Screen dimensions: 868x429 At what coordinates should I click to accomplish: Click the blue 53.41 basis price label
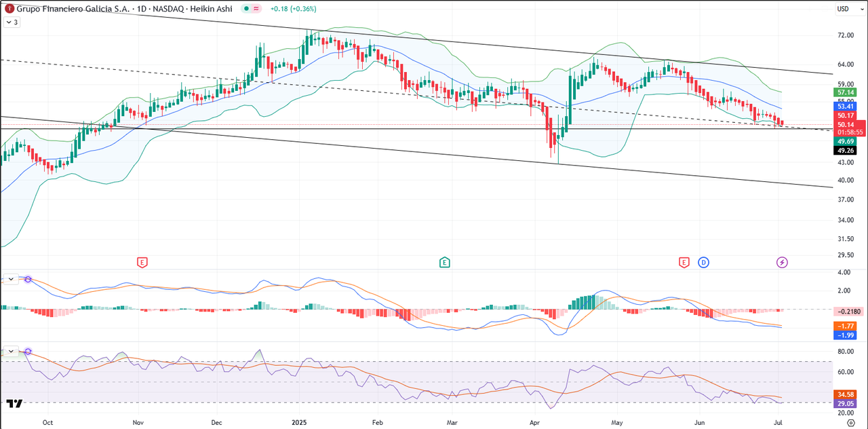[845, 107]
